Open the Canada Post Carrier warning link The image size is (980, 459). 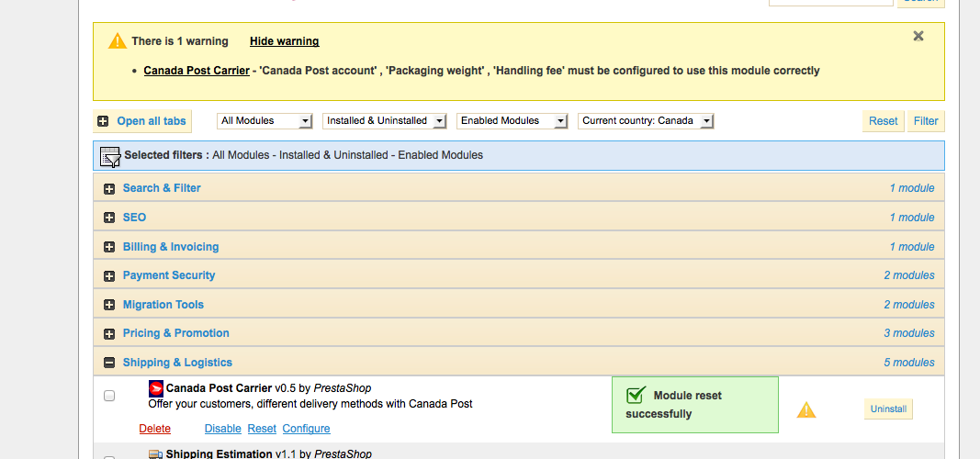coord(197,71)
